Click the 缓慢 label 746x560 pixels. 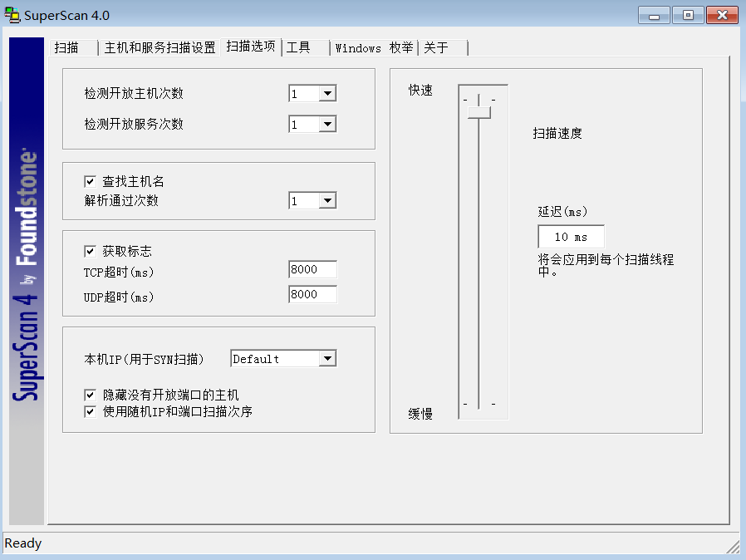click(420, 414)
